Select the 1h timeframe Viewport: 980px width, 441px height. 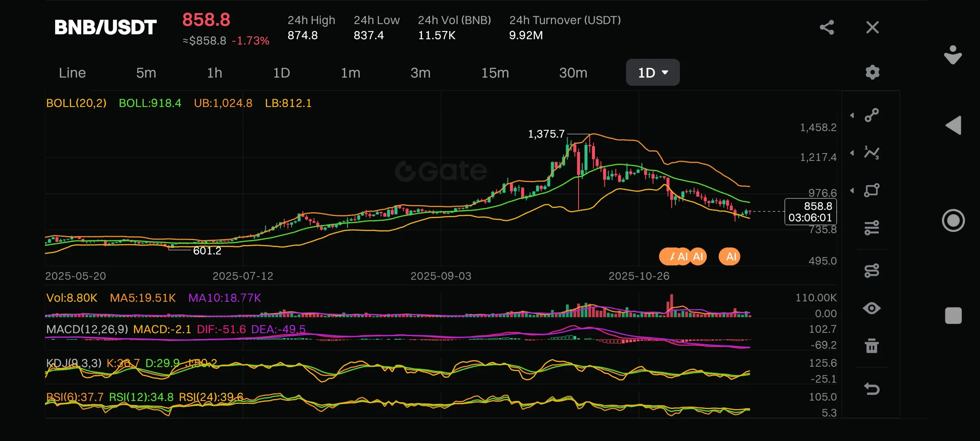pyautogui.click(x=214, y=73)
